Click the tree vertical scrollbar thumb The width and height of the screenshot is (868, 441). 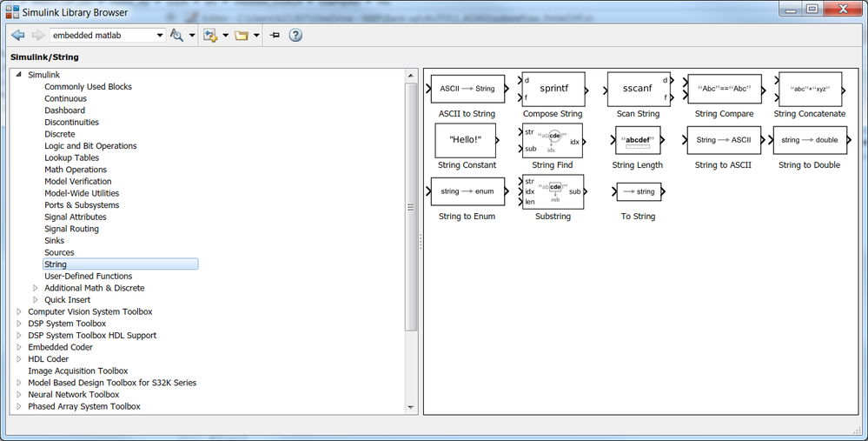(x=411, y=207)
